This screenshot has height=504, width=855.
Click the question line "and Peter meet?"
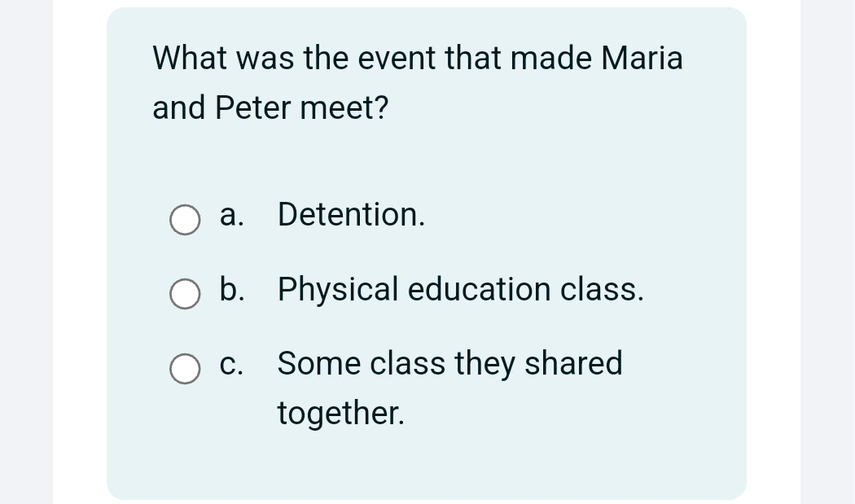(x=270, y=107)
